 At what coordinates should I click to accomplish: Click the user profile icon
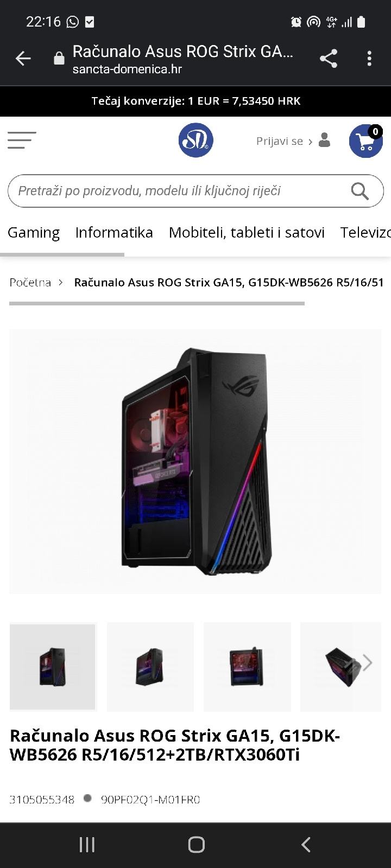coord(324,141)
